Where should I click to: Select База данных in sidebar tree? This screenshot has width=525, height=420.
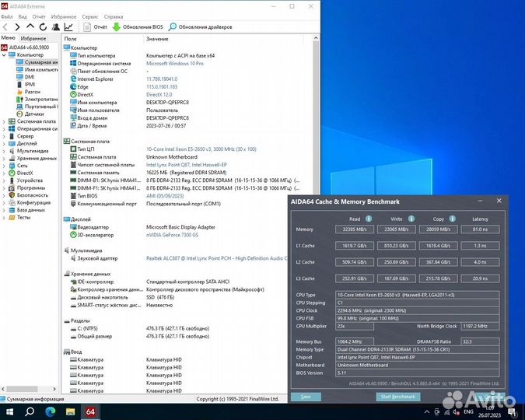31,210
